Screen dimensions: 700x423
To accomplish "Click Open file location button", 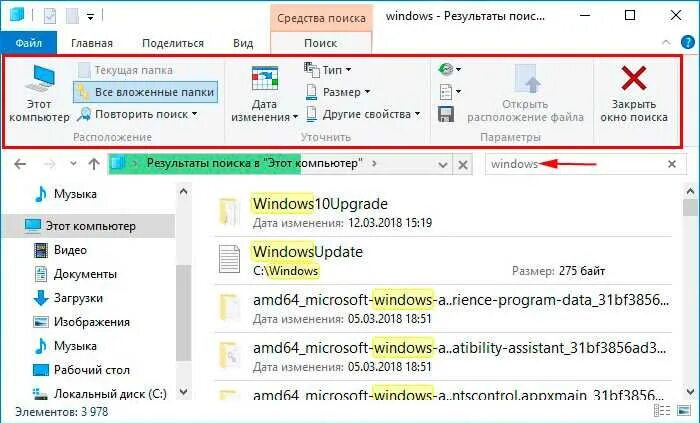I will [525, 94].
